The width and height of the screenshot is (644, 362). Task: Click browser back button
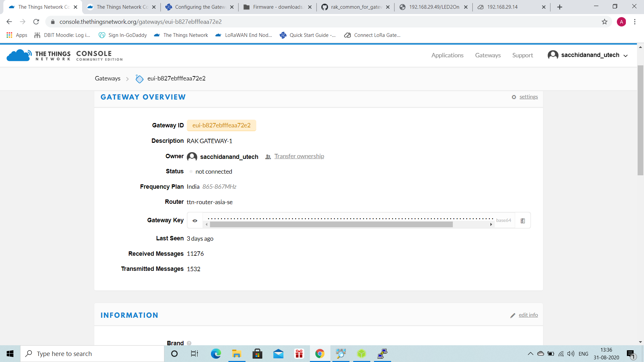9,22
